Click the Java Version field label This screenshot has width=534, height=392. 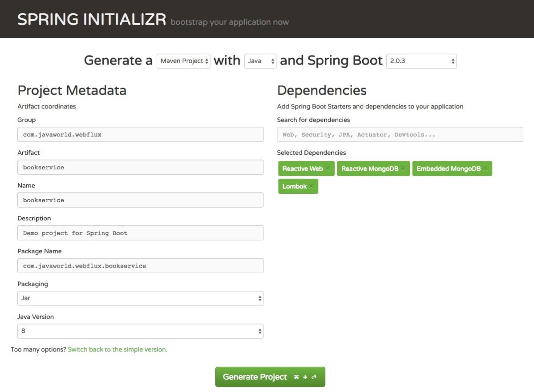click(x=36, y=317)
